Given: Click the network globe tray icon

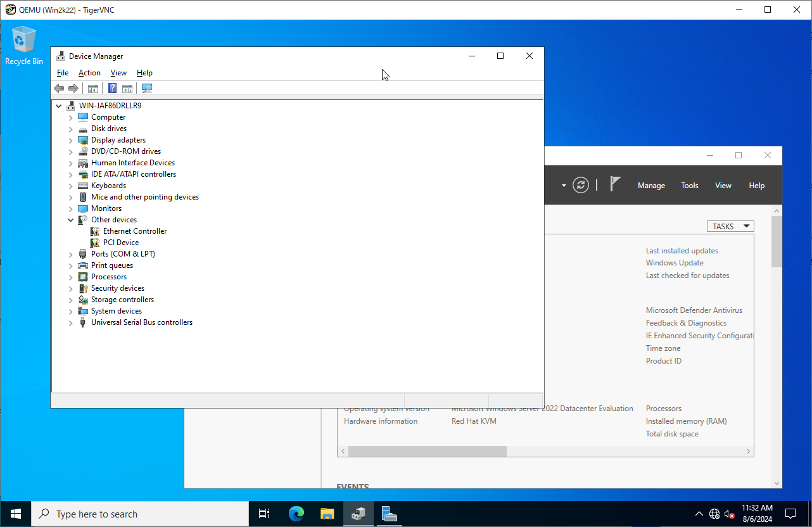Looking at the screenshot, I should (x=714, y=514).
